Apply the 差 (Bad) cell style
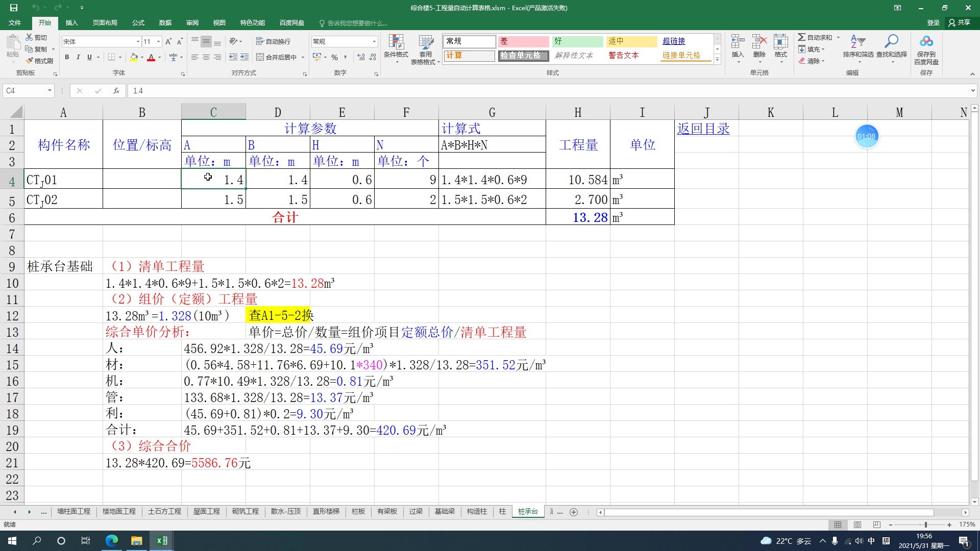 pos(523,41)
